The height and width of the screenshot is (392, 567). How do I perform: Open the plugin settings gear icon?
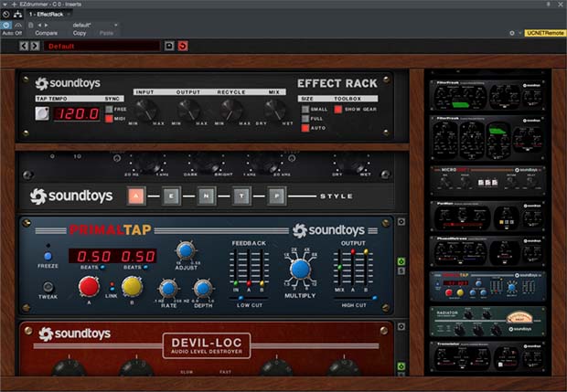(x=512, y=33)
